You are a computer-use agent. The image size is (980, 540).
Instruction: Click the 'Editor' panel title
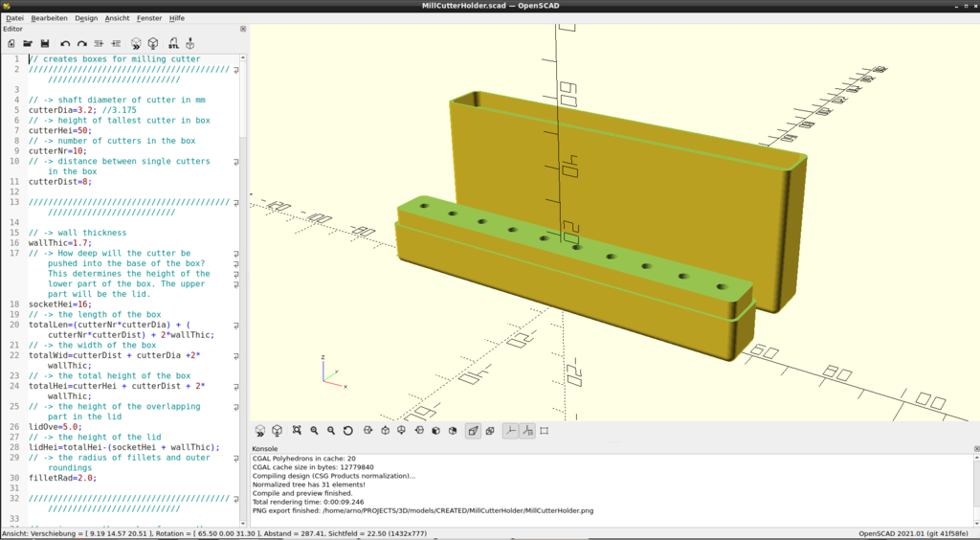(12, 29)
